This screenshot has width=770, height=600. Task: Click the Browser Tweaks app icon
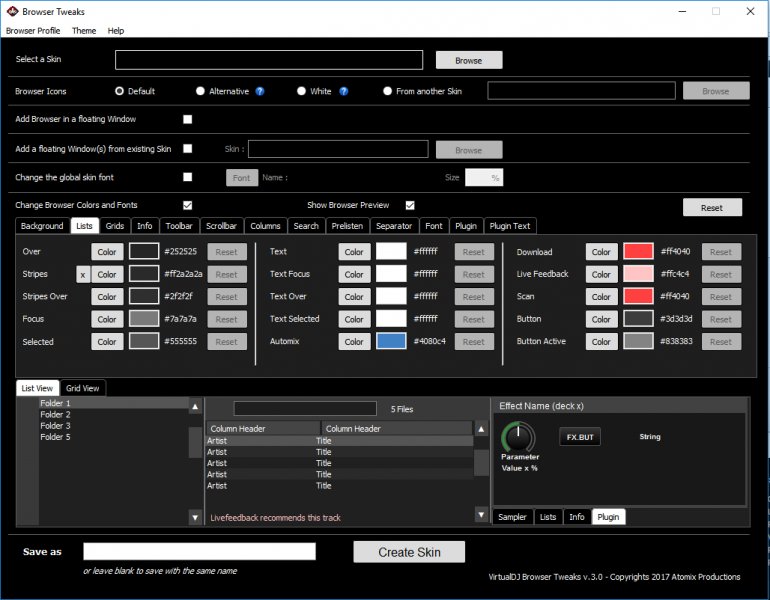coord(12,11)
